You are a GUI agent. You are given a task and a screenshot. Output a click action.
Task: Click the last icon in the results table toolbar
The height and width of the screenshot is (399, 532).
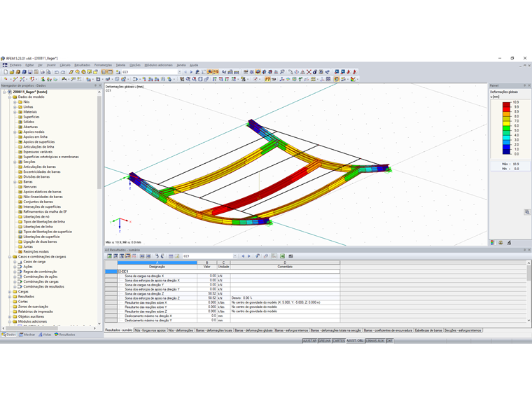click(290, 256)
